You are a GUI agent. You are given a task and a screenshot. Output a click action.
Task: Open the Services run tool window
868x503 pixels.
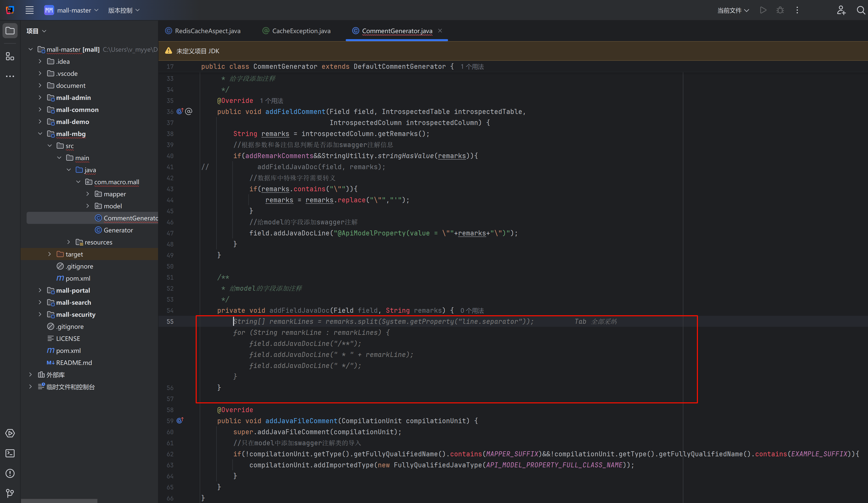tap(10, 433)
